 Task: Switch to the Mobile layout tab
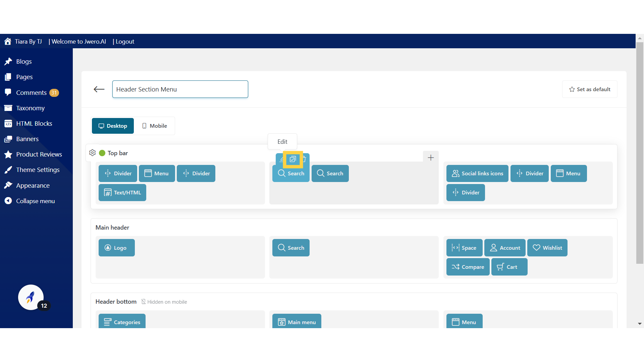pyautogui.click(x=154, y=126)
